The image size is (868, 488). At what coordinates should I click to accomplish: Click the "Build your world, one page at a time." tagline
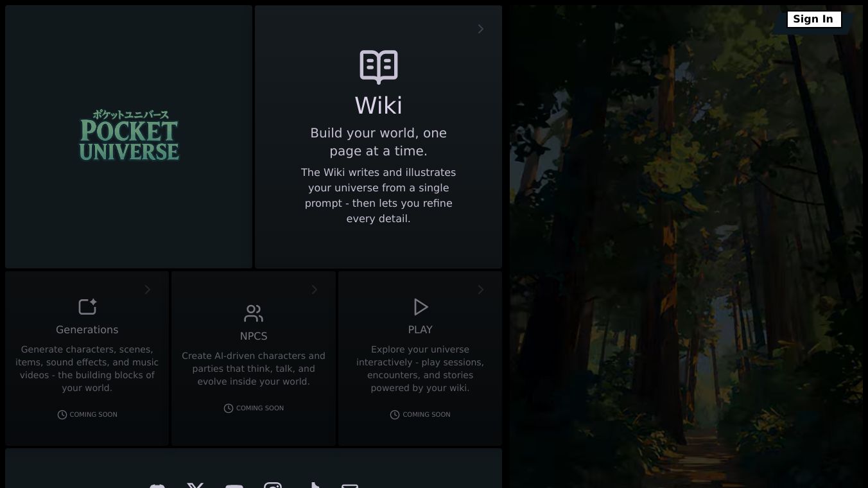pos(379,142)
